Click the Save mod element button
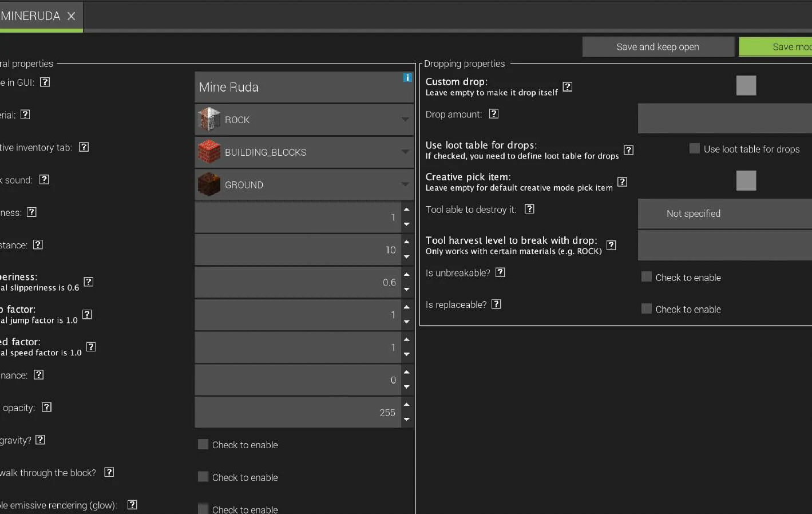 point(776,47)
